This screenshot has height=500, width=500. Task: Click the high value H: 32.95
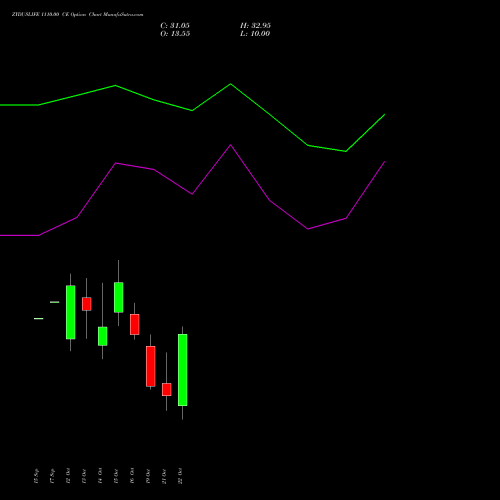click(x=255, y=26)
